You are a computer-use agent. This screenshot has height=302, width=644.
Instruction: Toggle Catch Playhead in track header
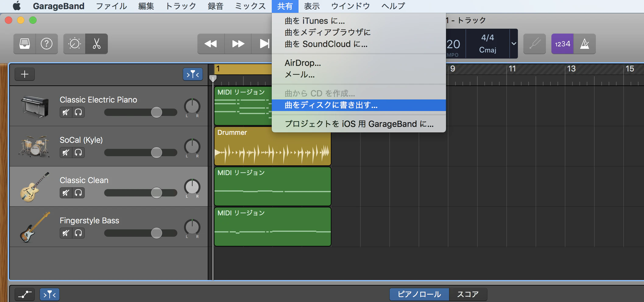pos(193,74)
